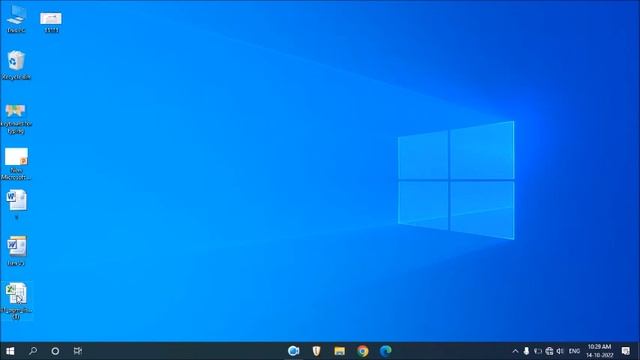Viewport: 640px width, 360px height.
Task: Select the plain Word document desktop icon
Action: (x=16, y=204)
